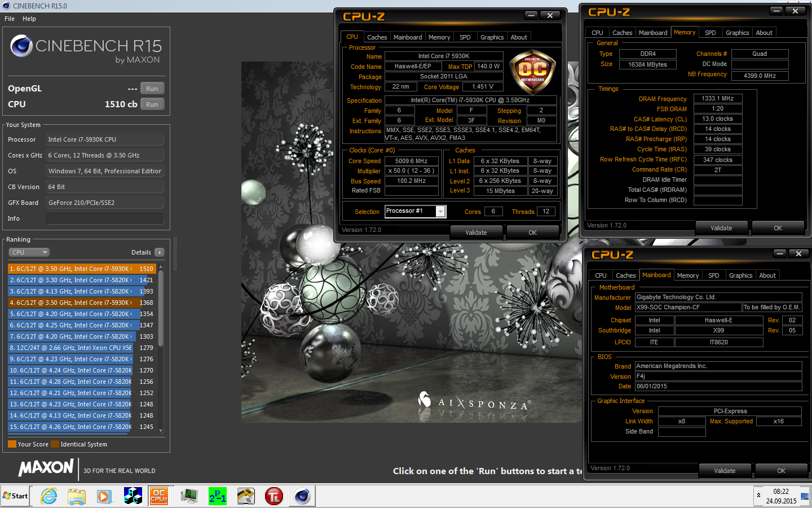Open CPU tab in Memory CPU-Z window
812x508 pixels.
598,33
